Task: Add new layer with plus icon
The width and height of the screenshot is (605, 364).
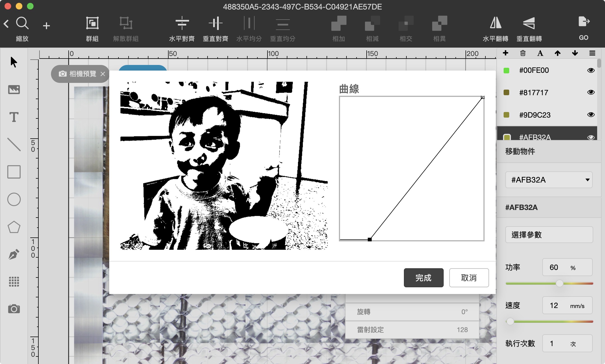Action: coord(506,53)
